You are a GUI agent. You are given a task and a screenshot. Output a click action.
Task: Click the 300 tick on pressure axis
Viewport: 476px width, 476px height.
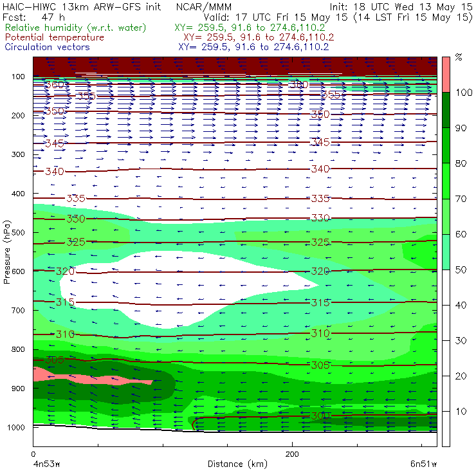[x=18, y=154]
